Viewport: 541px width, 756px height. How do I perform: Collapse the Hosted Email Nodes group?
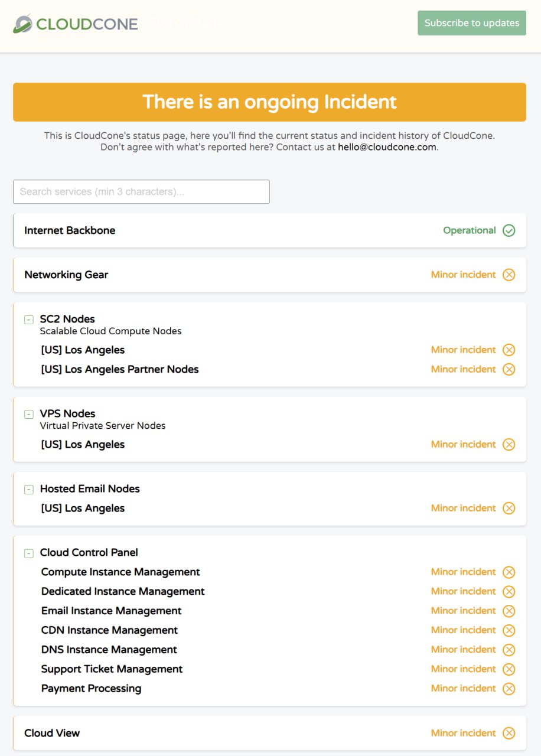[28, 489]
